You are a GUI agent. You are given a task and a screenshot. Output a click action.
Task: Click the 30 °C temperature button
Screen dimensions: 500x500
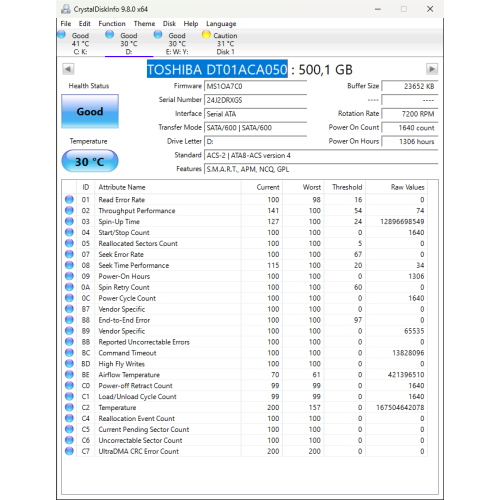tap(90, 161)
